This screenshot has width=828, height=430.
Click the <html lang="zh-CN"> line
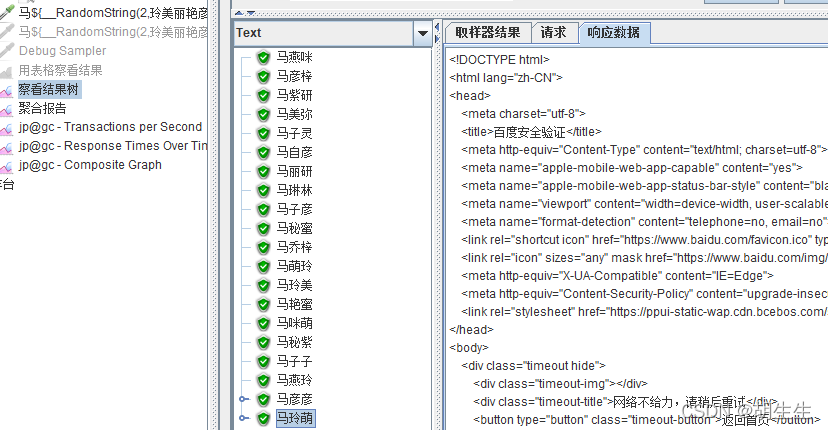pos(506,78)
